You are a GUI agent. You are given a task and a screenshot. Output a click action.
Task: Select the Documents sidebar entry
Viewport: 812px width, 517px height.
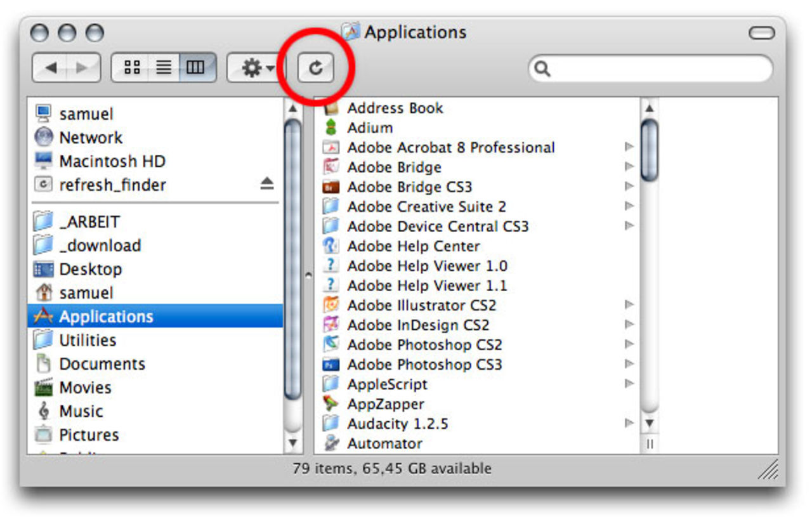pyautogui.click(x=101, y=363)
